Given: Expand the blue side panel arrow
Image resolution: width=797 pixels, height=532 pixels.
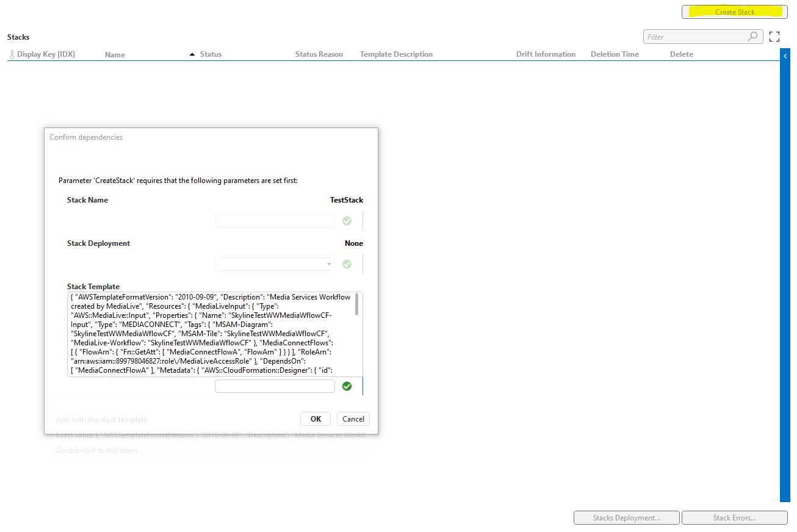Looking at the screenshot, I should click(x=785, y=56).
